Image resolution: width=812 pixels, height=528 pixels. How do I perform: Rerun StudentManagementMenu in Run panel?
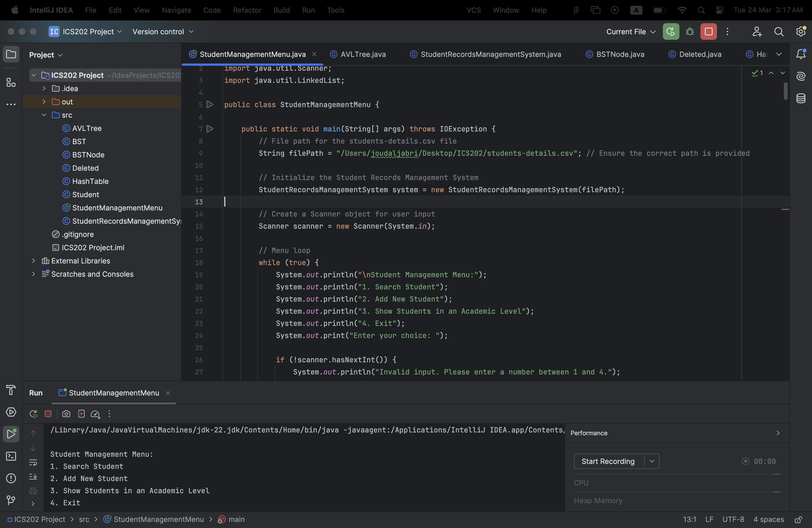pos(33,414)
